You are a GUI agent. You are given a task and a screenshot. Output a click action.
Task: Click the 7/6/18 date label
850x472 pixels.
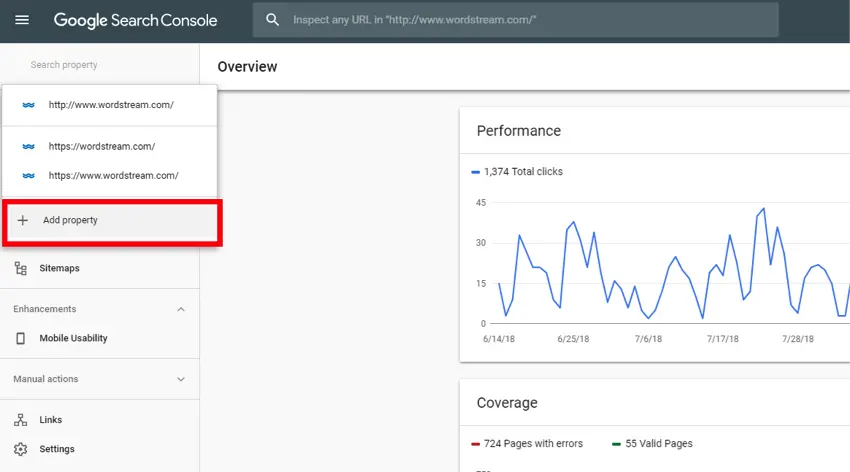pos(648,339)
